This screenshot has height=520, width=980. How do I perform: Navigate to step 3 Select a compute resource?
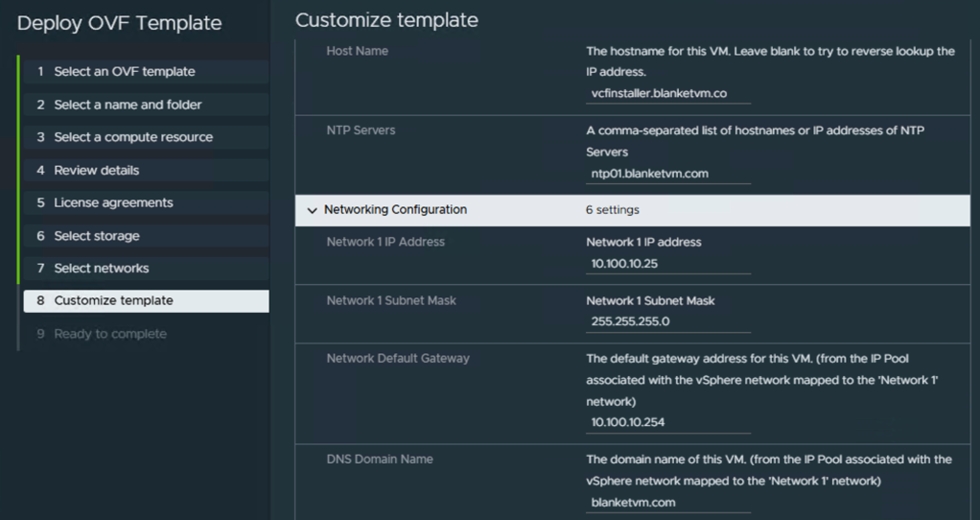pos(133,137)
